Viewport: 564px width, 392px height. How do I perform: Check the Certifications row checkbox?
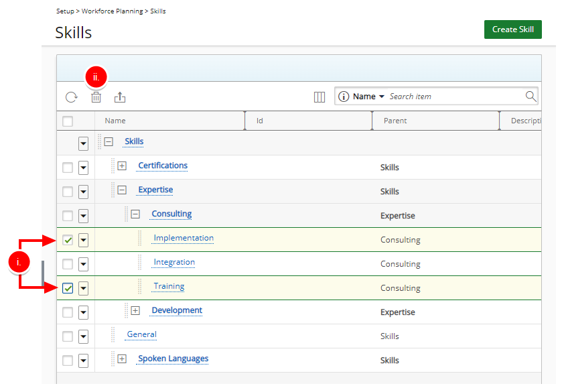pyautogui.click(x=68, y=168)
